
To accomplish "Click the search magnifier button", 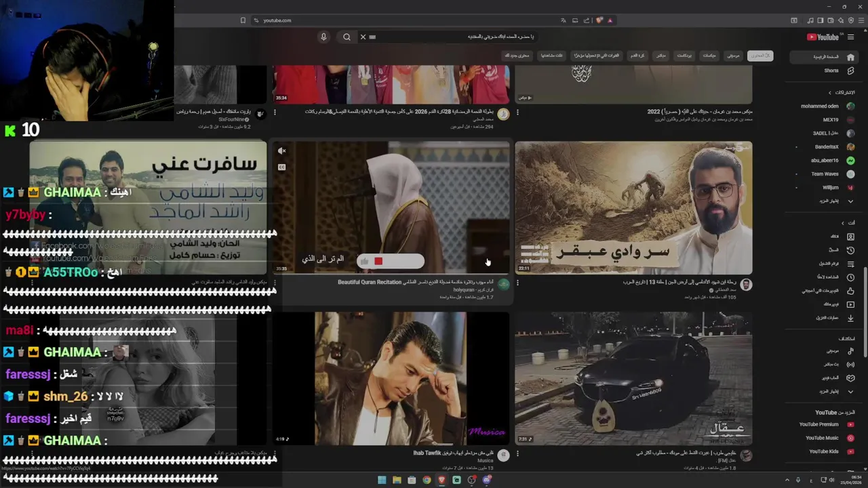I will point(347,37).
